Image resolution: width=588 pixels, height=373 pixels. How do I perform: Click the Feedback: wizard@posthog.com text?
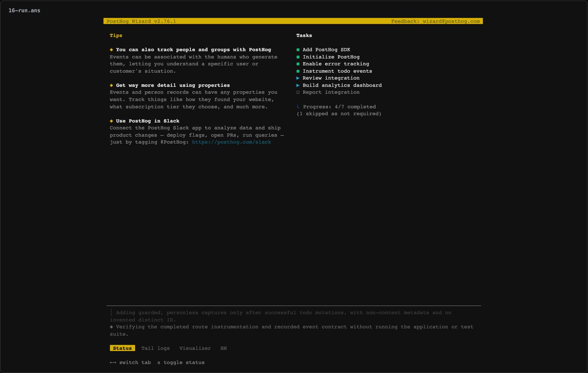point(436,21)
